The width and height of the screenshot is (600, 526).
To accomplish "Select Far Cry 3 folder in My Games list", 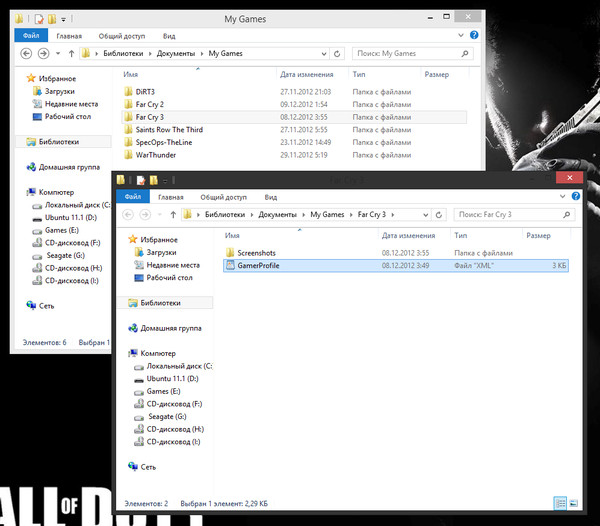I will (x=295, y=117).
